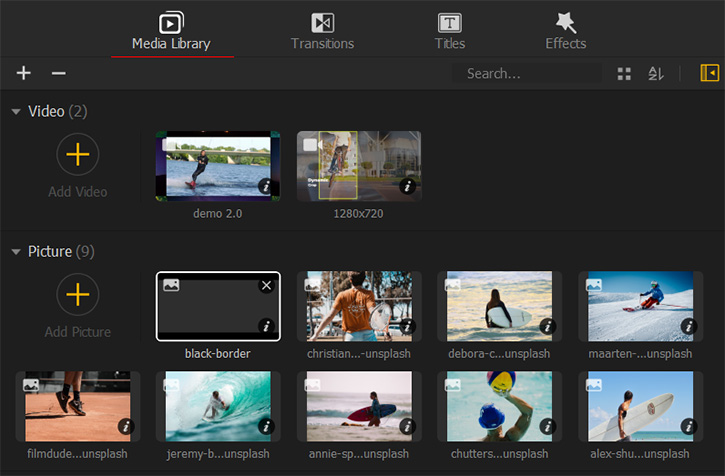Collapse the Picture section

[16, 252]
